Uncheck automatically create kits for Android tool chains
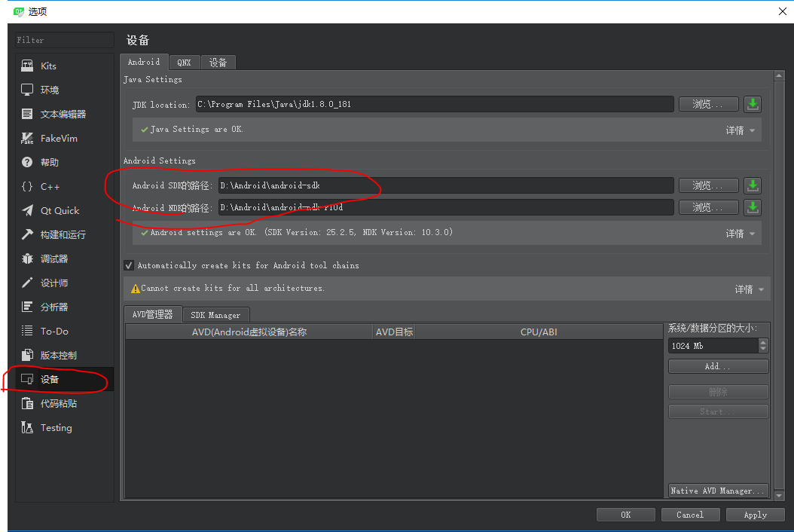Screen dimensions: 794x532 (x=129, y=264)
